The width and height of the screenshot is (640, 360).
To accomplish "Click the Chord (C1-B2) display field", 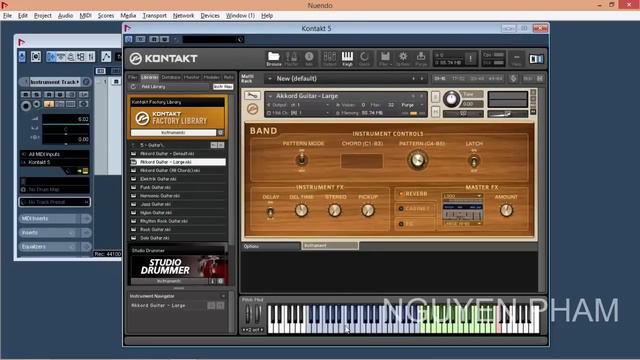I will coord(362,160).
